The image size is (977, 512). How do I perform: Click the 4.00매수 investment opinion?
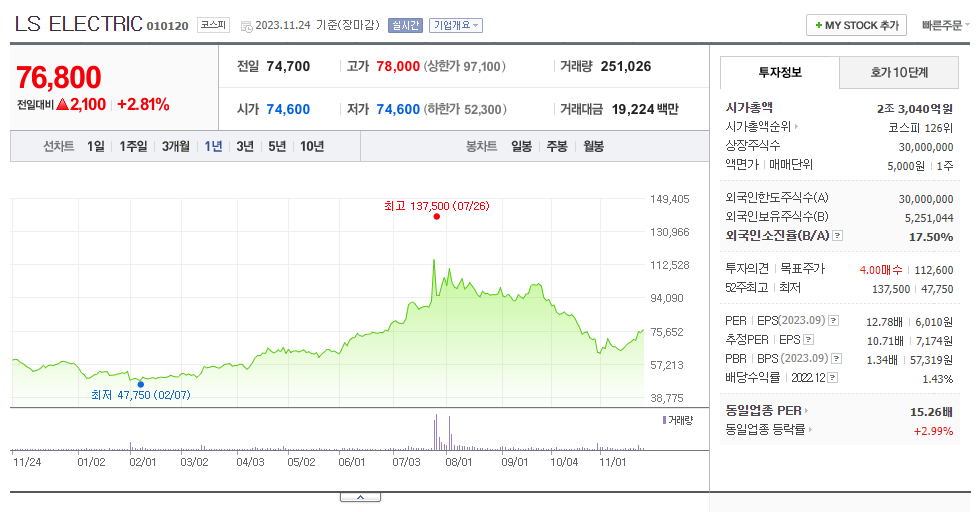(x=881, y=270)
